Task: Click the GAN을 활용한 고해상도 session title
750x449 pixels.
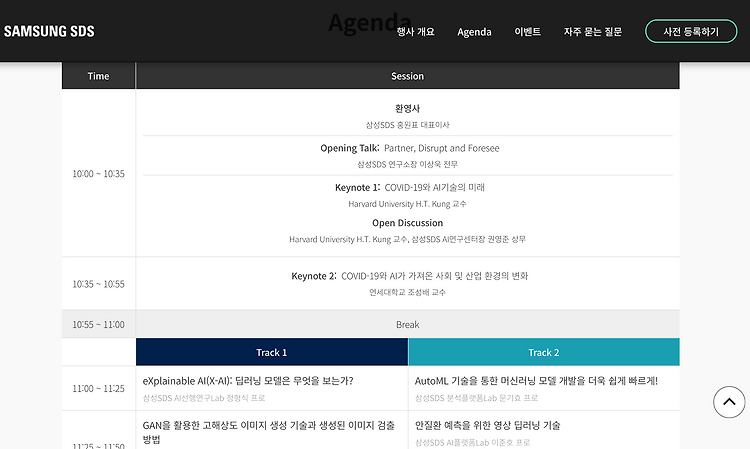Action: click(x=269, y=432)
